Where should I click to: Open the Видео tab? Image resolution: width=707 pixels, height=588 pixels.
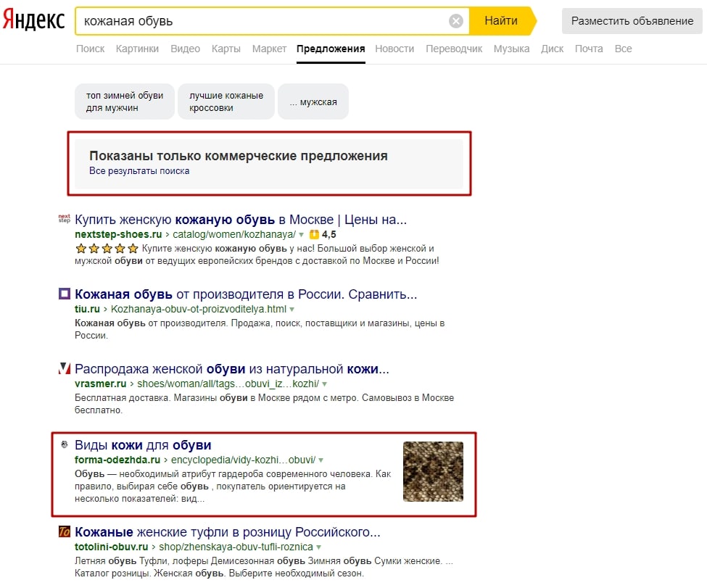[x=185, y=49]
